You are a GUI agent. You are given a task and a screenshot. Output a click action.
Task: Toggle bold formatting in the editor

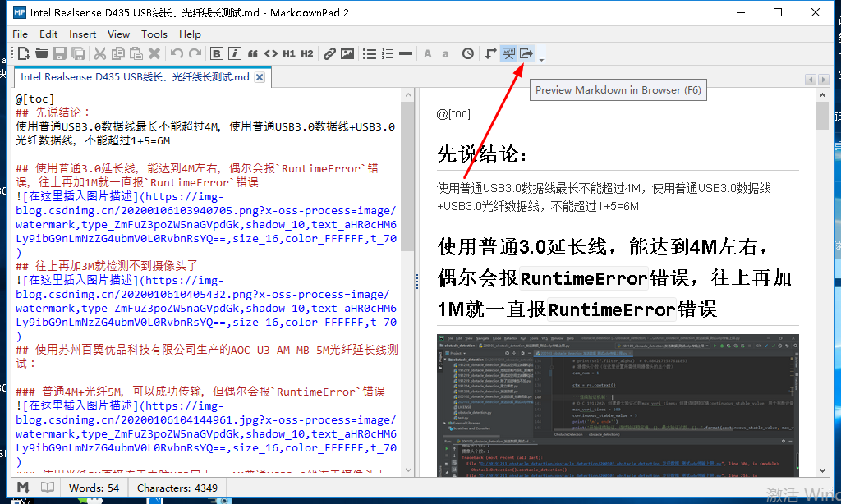(x=215, y=53)
